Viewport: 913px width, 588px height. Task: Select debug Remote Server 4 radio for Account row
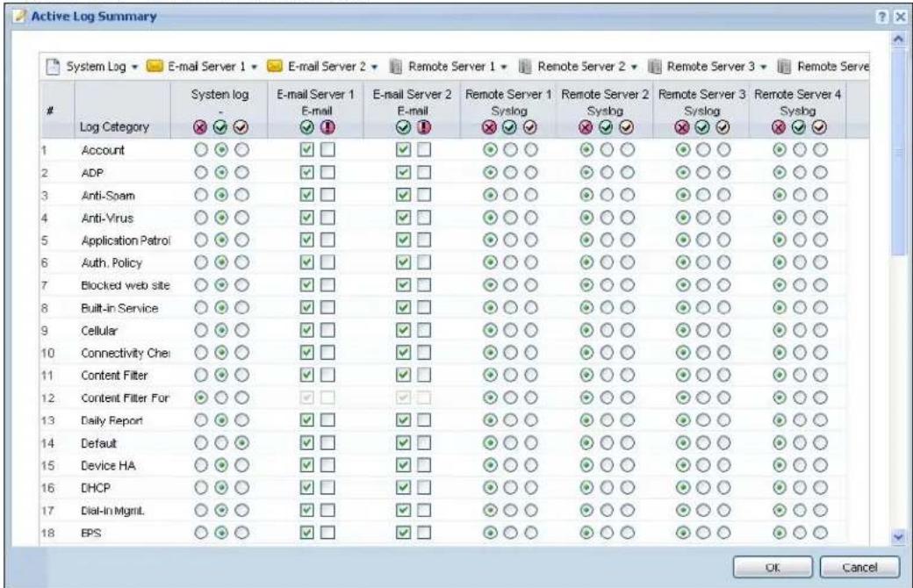[x=820, y=149]
